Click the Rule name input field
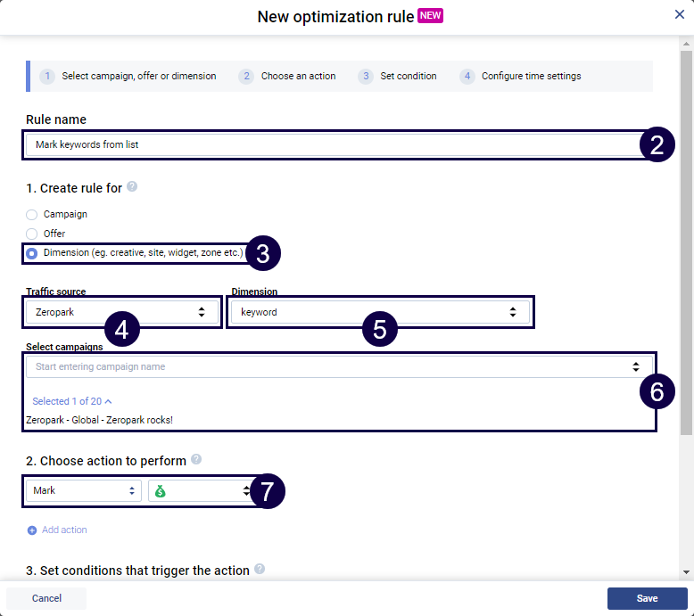This screenshot has height=616, width=694. [330, 144]
